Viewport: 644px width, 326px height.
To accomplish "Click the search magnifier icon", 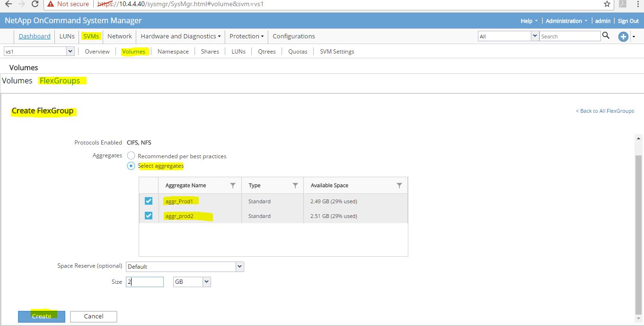I will (x=606, y=36).
